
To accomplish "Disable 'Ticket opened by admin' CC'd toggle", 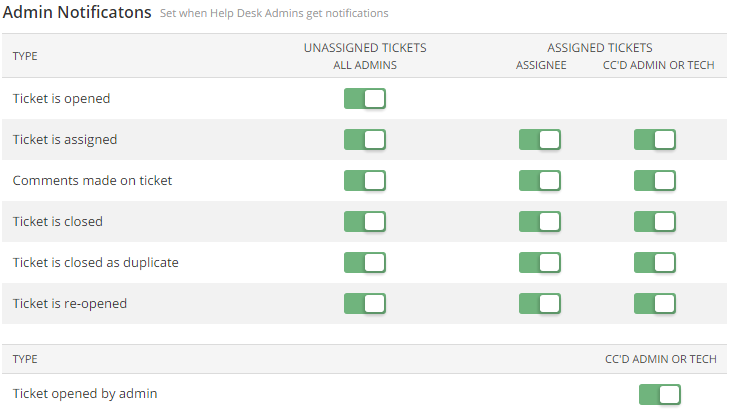I will pos(659,394).
